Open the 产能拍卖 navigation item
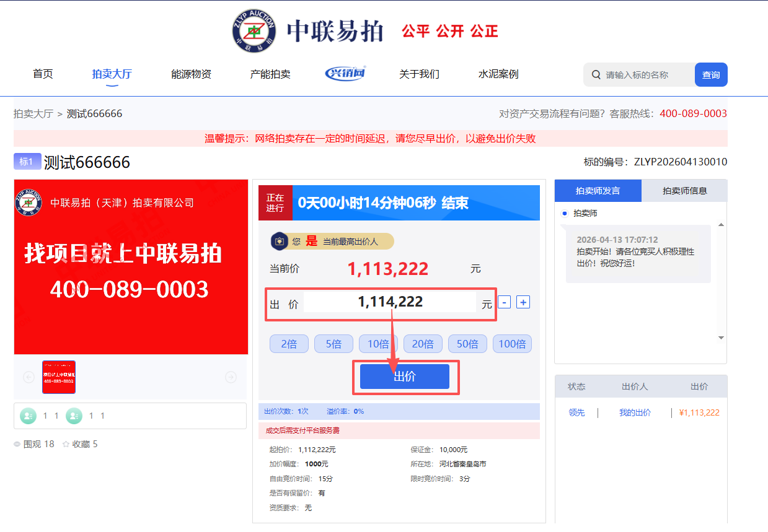 click(270, 74)
